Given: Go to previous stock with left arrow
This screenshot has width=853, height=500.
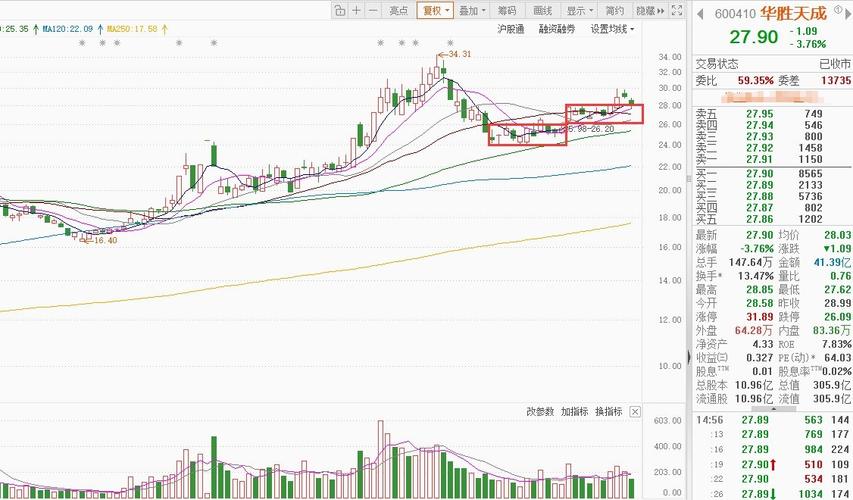Looking at the screenshot, I should click(701, 14).
